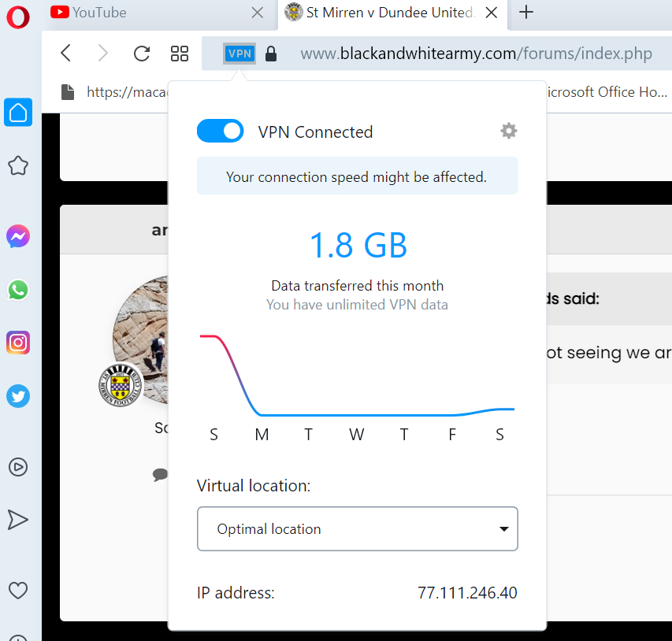Reload the current page

(142, 54)
